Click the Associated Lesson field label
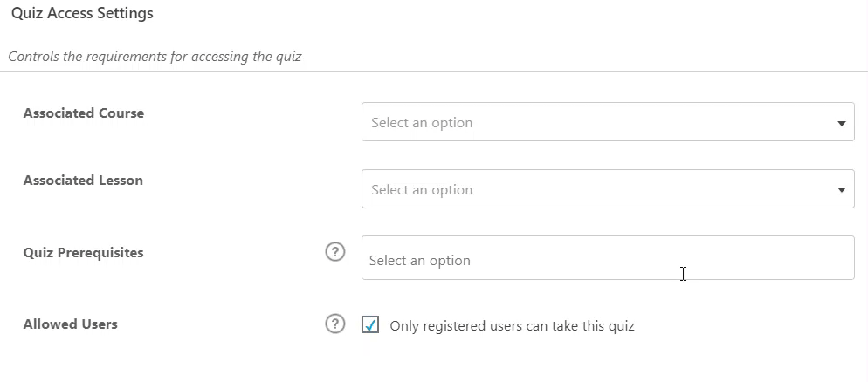Screen dimensions: 868x382 (x=83, y=181)
